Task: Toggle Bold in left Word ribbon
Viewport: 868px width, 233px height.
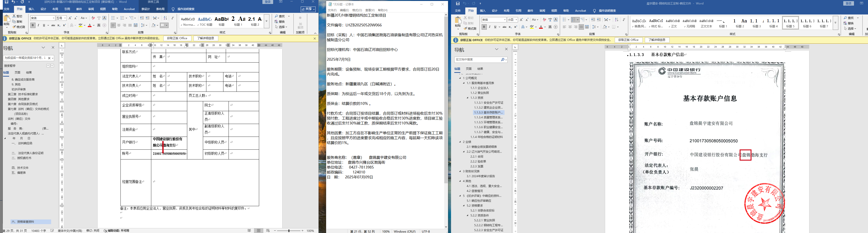Action: [33, 25]
